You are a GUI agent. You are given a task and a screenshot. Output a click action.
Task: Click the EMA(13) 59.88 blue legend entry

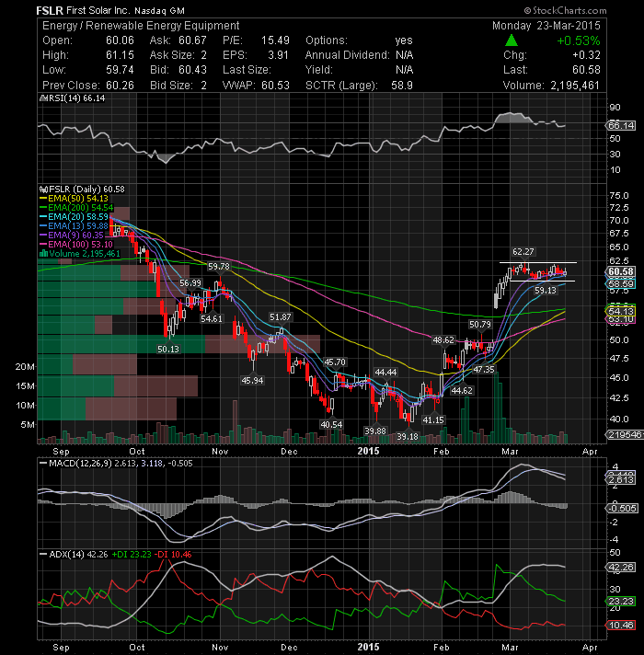(x=74, y=226)
